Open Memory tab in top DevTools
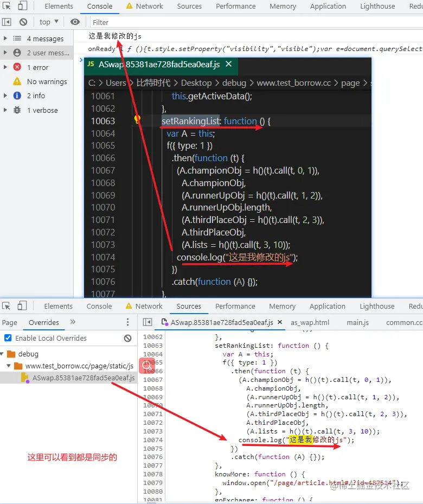 click(x=283, y=7)
